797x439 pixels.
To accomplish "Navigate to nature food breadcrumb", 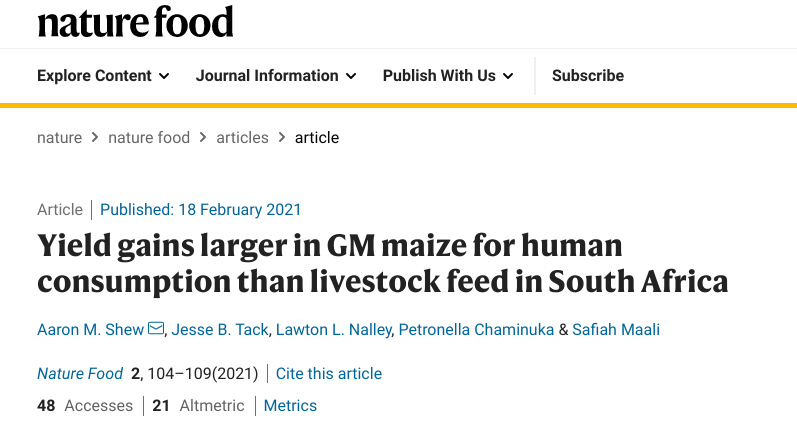I will 149,138.
